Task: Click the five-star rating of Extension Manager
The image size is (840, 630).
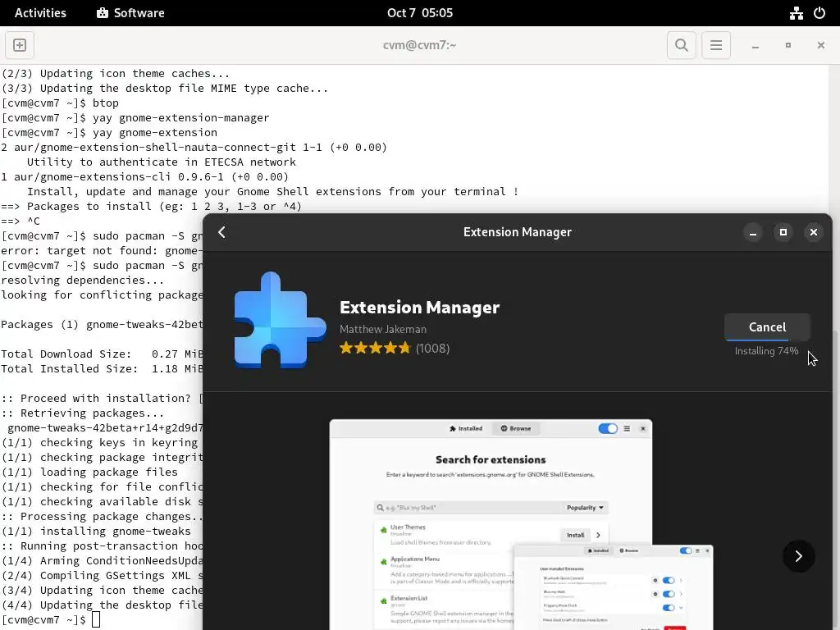Action: (x=374, y=348)
